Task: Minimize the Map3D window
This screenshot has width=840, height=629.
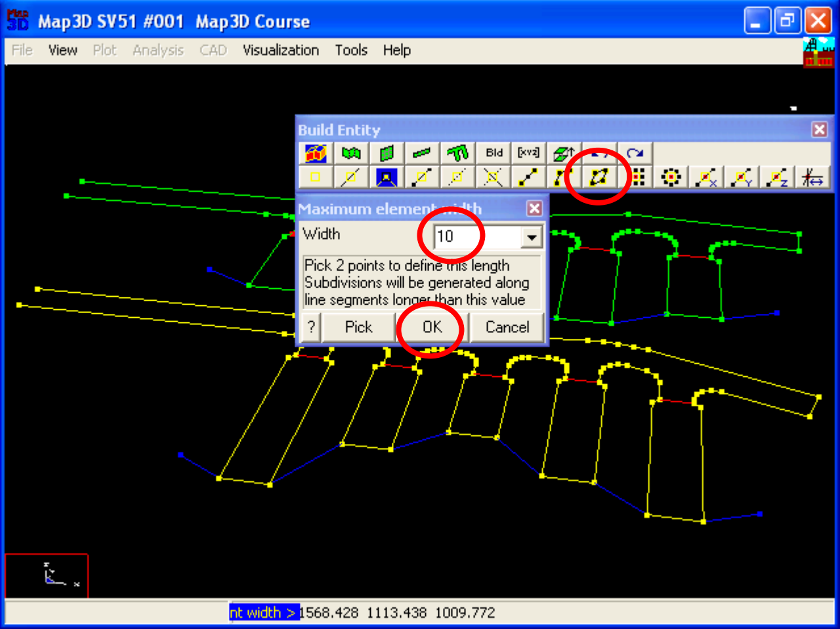Action: click(757, 21)
